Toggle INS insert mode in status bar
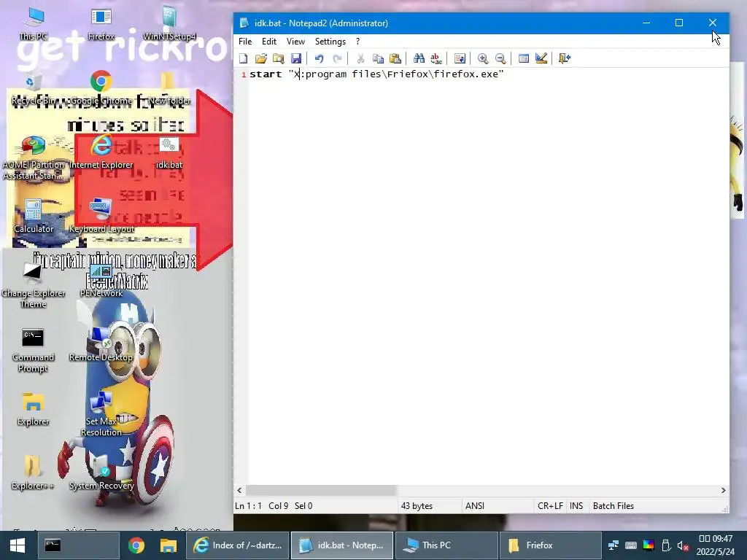Image resolution: width=747 pixels, height=560 pixels. click(x=576, y=506)
